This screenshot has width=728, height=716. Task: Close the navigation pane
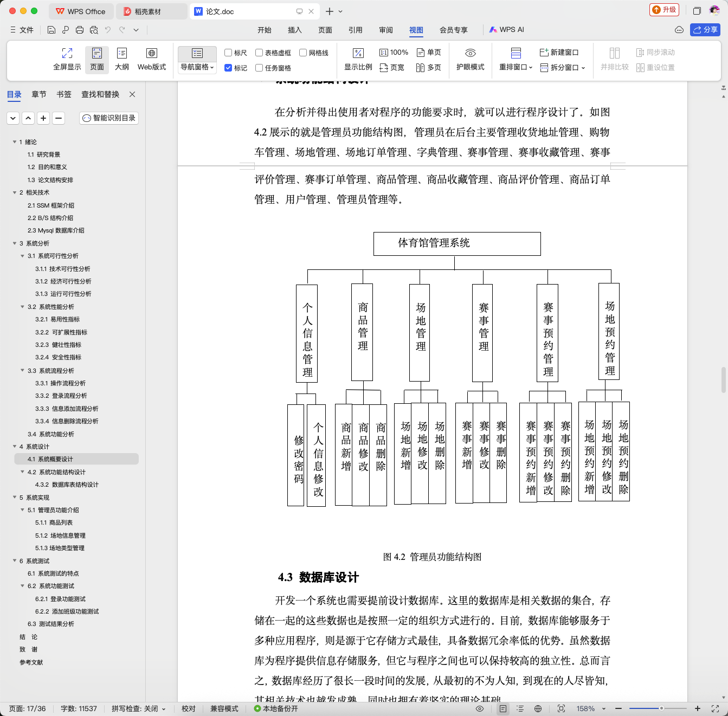point(132,94)
